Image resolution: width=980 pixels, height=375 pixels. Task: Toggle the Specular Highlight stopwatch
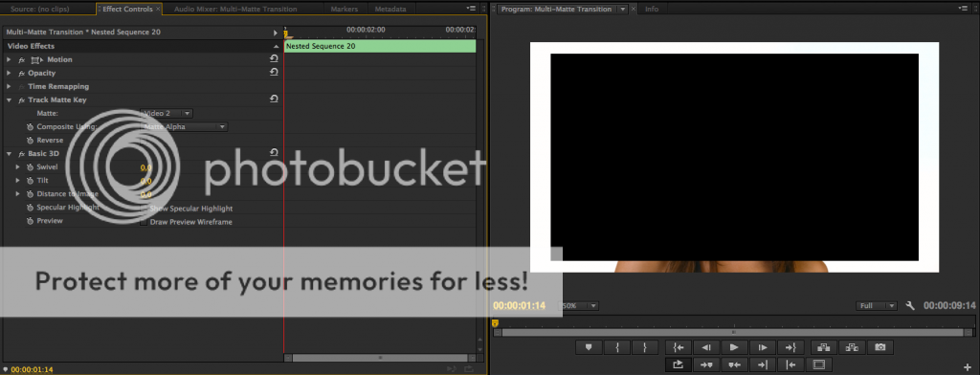pyautogui.click(x=30, y=208)
